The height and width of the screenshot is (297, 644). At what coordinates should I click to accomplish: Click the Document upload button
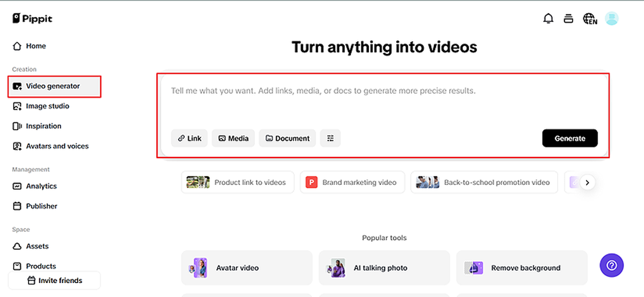coord(287,138)
